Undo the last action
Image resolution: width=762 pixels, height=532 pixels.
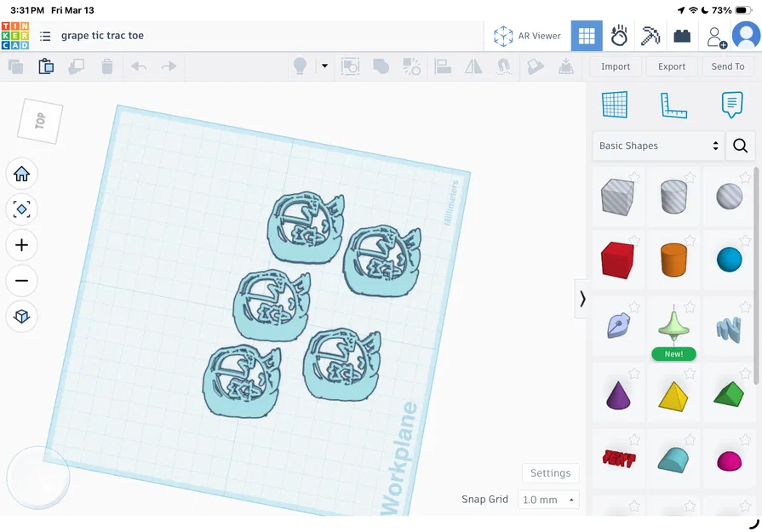(139, 66)
